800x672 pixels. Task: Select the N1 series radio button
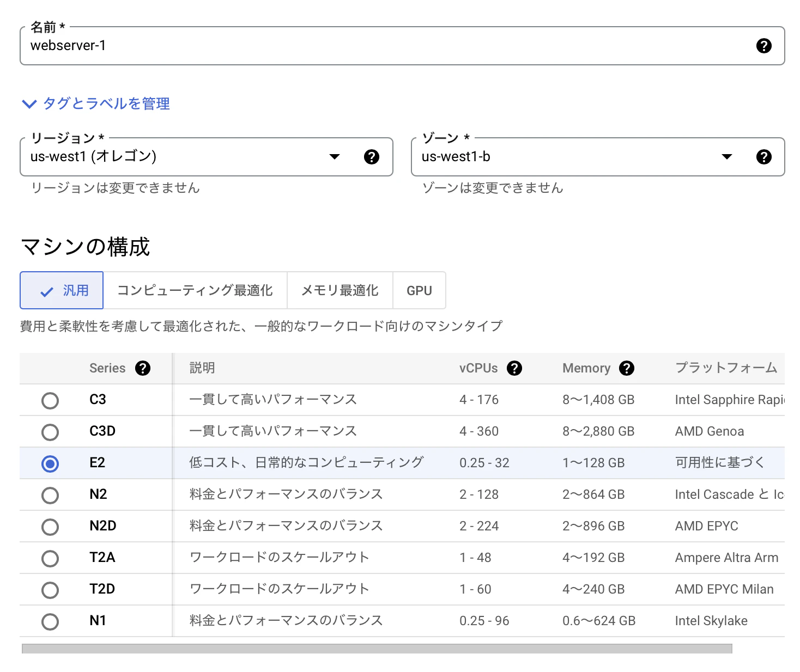50,621
